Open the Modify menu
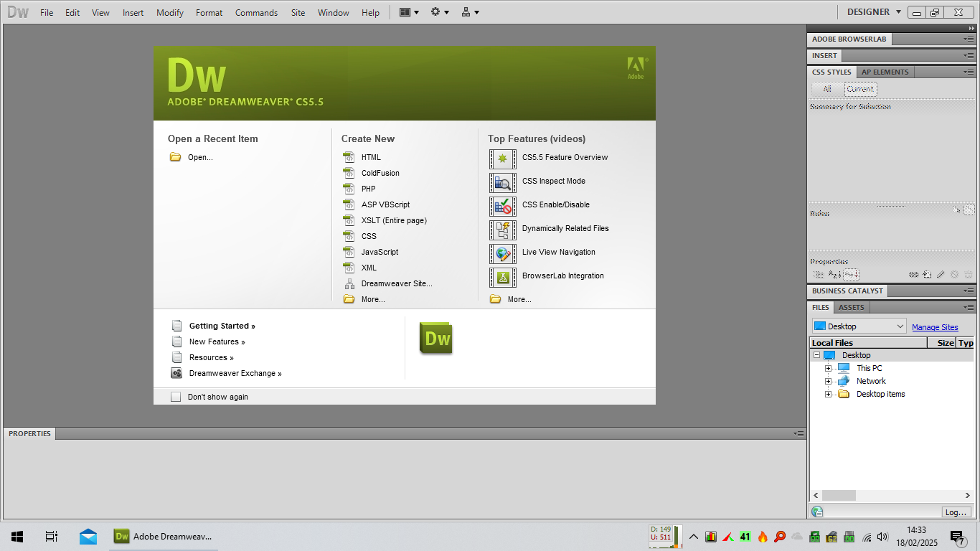This screenshot has width=980, height=551. tap(170, 12)
